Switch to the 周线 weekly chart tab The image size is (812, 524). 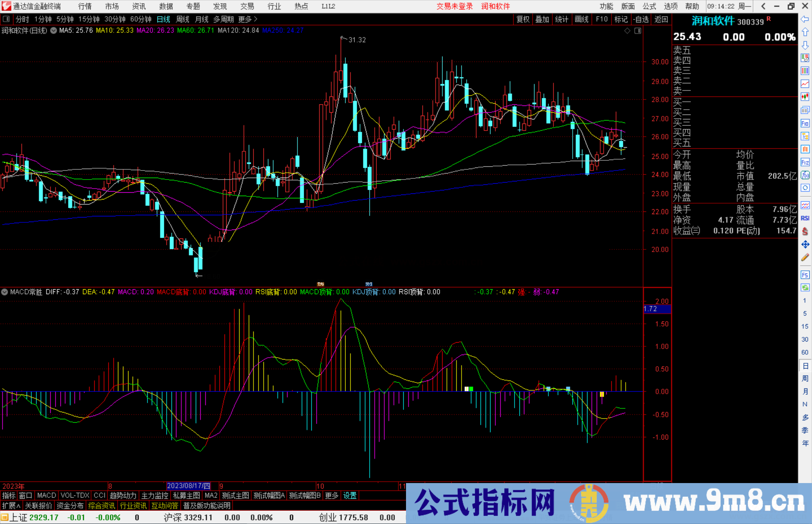pos(183,19)
